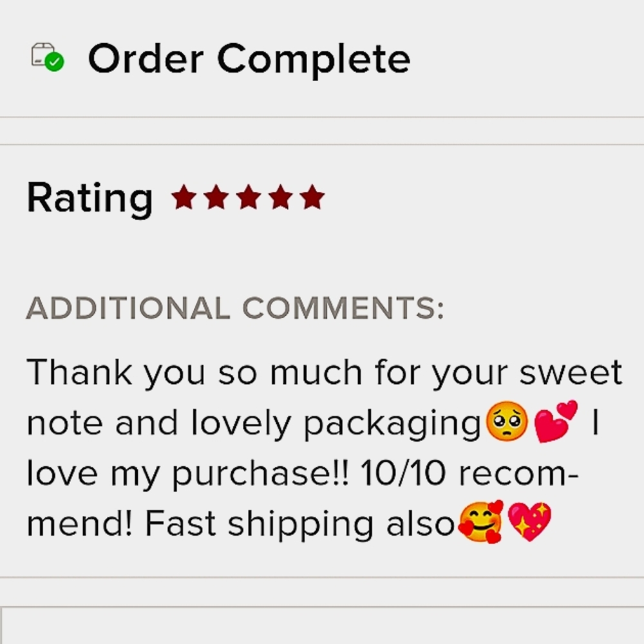
Task: Select the first rating star
Action: pos(184,197)
